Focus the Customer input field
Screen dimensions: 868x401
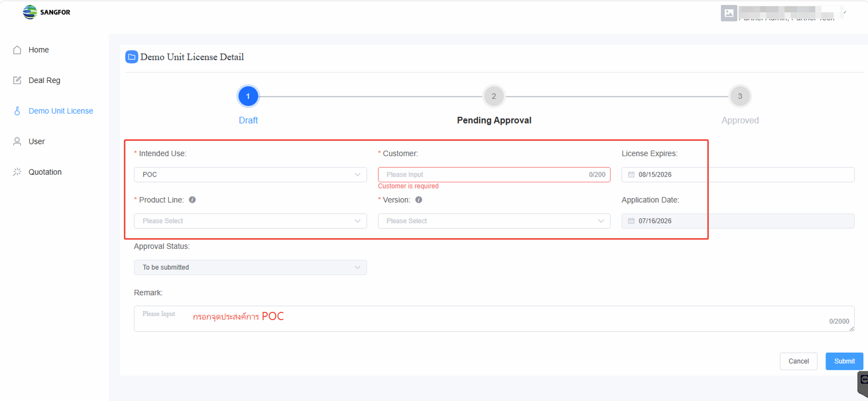[x=494, y=175]
